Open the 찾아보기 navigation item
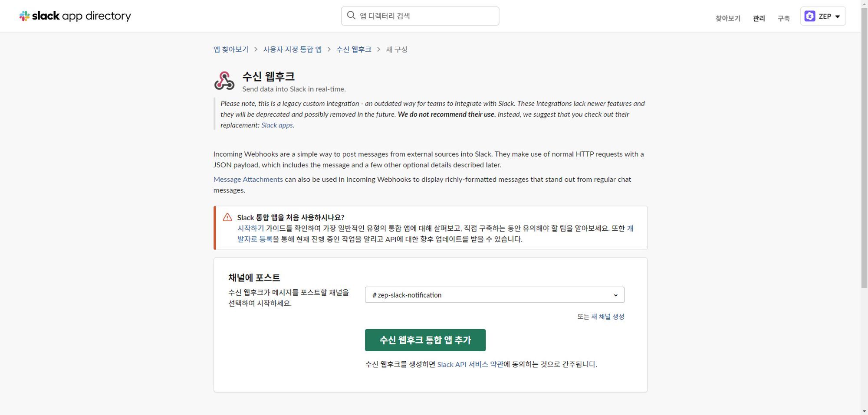The image size is (868, 415). tap(727, 18)
